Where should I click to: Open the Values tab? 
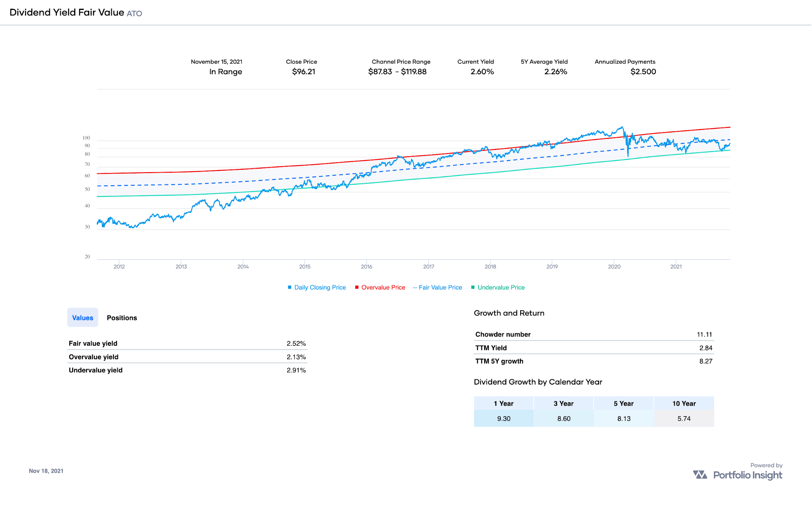tap(82, 317)
